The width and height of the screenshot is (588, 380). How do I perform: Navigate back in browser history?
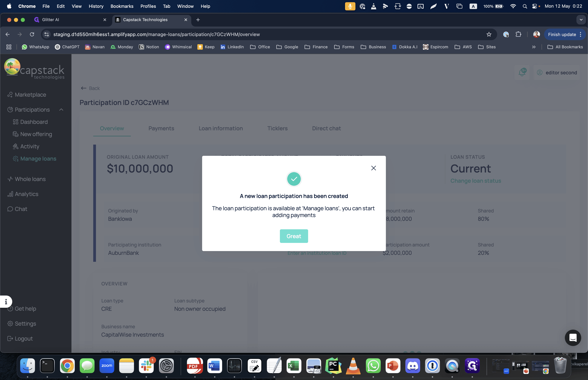pos(8,34)
